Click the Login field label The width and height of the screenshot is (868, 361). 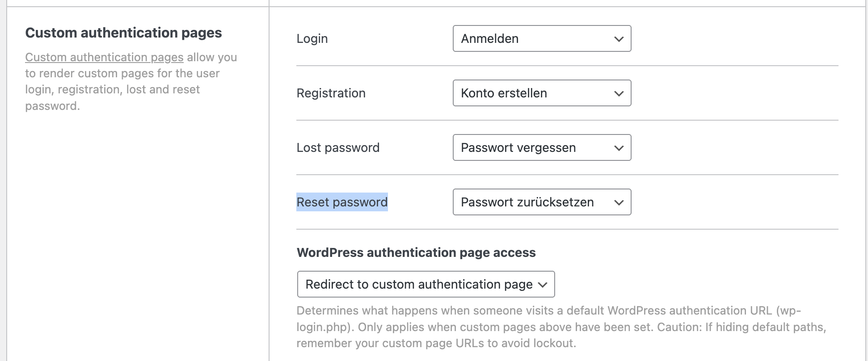pyautogui.click(x=312, y=39)
